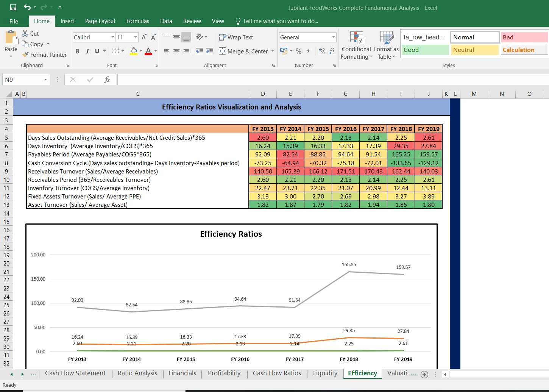Click the Insert Function fx icon
The image size is (549, 392).
click(x=107, y=80)
